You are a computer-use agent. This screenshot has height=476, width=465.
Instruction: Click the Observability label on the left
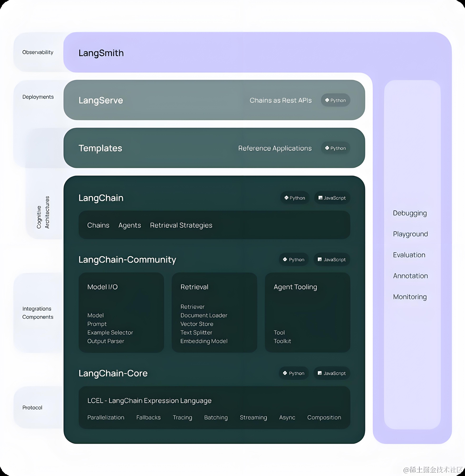38,52
